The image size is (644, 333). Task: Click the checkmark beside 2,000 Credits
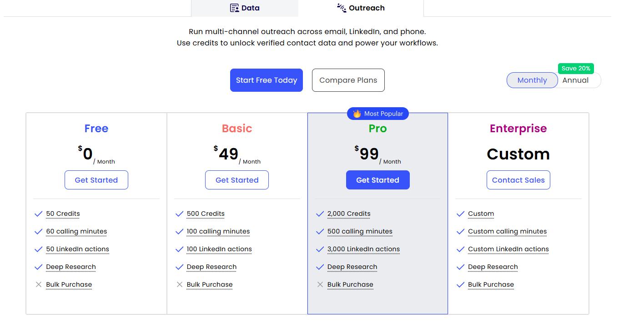click(x=320, y=214)
